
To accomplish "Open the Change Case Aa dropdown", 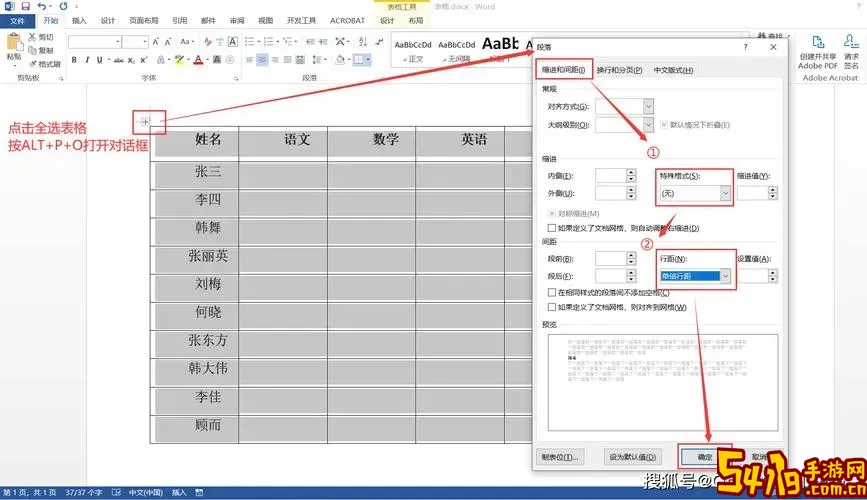I will (x=186, y=41).
